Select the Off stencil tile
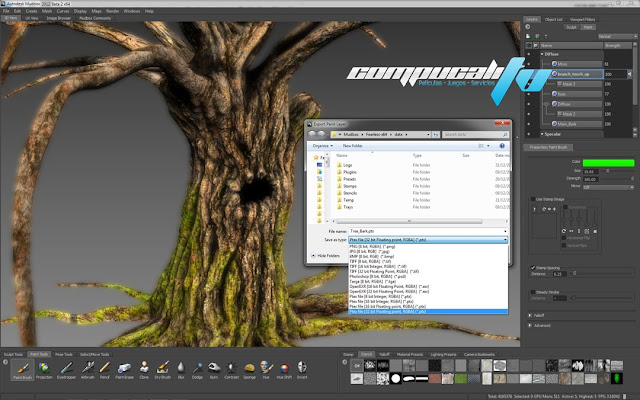The image size is (640, 400). click(x=357, y=366)
